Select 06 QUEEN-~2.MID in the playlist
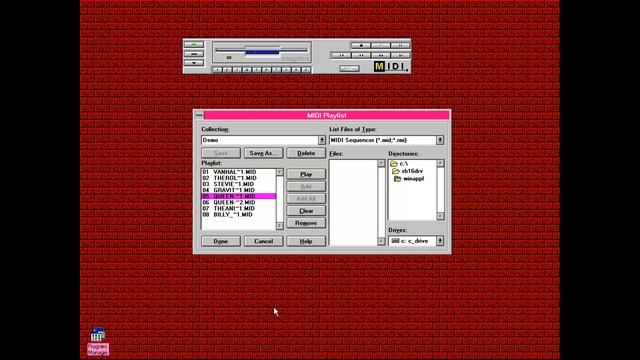The width and height of the screenshot is (640, 360). (239, 202)
